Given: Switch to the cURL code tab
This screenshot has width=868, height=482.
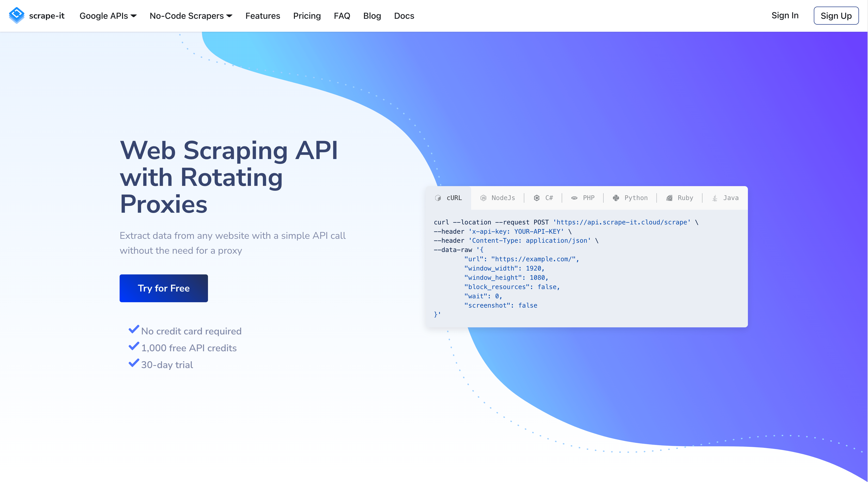Looking at the screenshot, I should pos(448,198).
